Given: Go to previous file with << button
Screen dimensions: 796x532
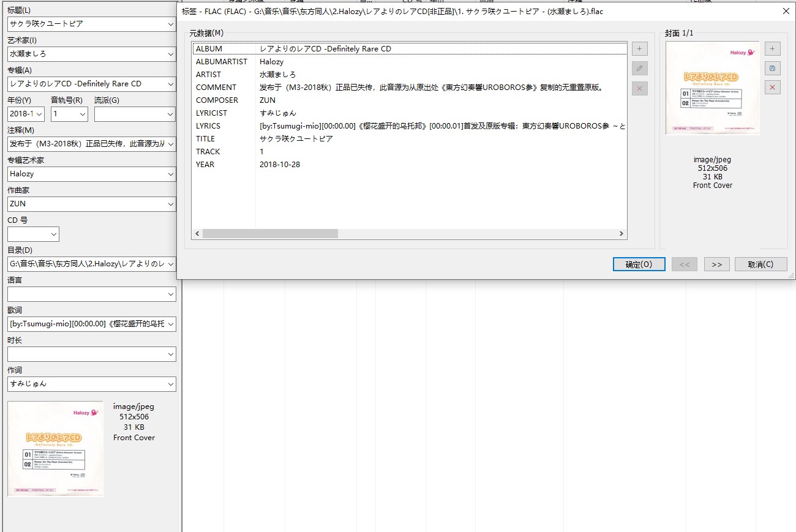Looking at the screenshot, I should click(x=685, y=264).
